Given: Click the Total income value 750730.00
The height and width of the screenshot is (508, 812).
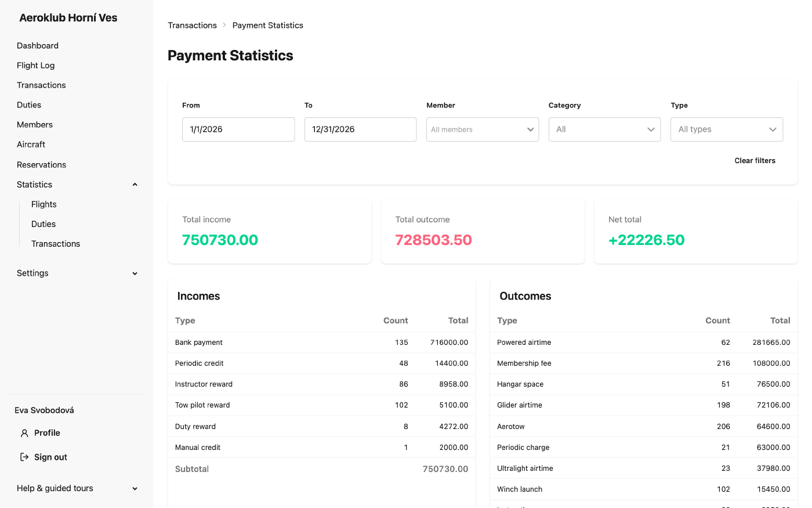Looking at the screenshot, I should 220,240.
